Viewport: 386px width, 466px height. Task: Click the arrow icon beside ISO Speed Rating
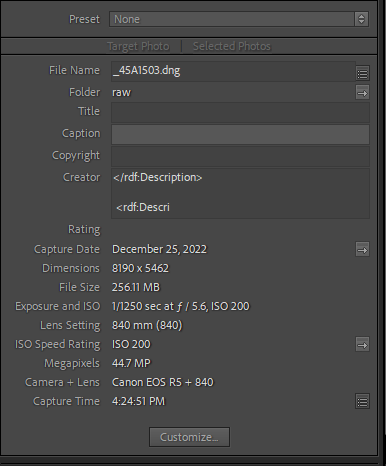[x=362, y=344]
